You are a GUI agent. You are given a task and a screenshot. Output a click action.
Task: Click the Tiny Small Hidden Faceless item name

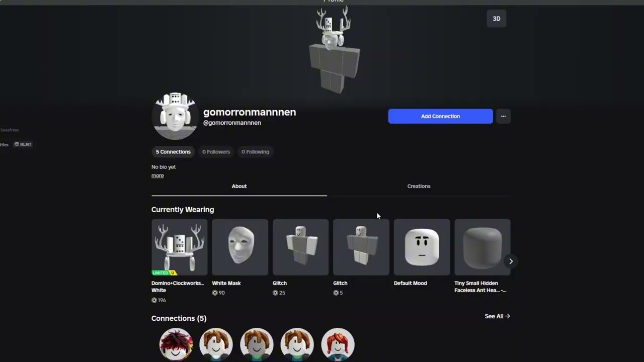[480, 287]
